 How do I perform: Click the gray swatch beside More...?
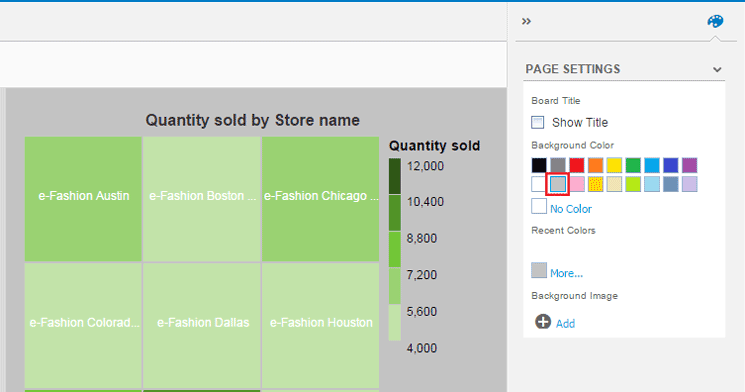point(539,270)
